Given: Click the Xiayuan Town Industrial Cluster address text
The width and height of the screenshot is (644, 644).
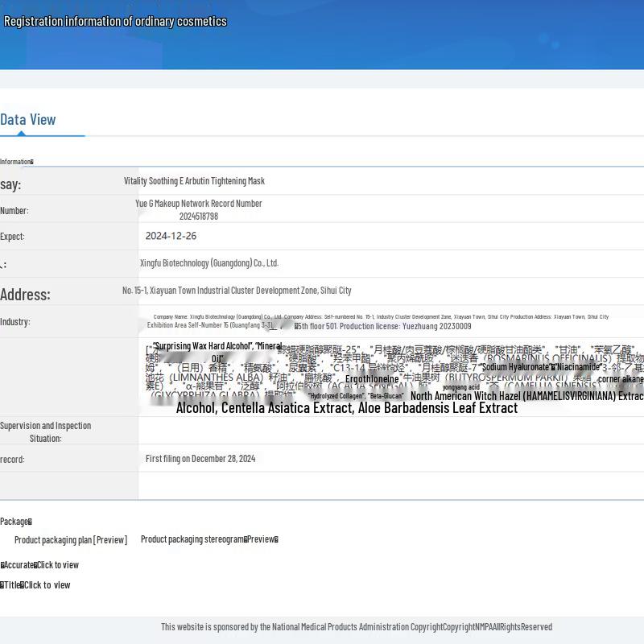Looking at the screenshot, I should 237,291.
